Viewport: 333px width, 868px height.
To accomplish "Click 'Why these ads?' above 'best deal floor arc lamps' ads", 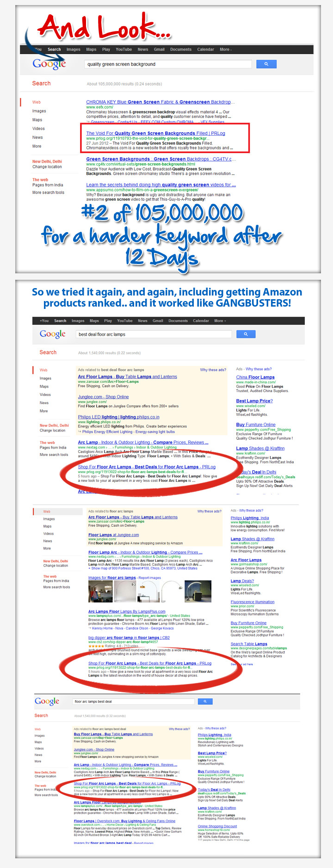I will coord(213,369).
